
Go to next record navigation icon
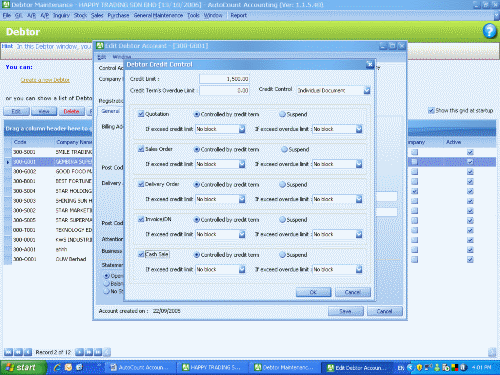click(79, 352)
